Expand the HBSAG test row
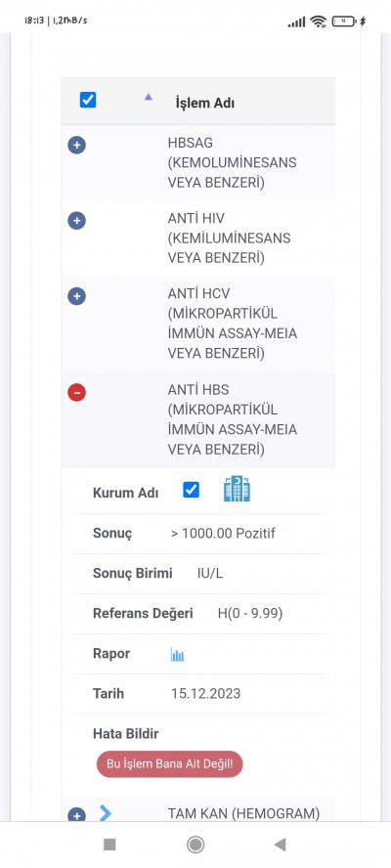The width and height of the screenshot is (391, 868). pyautogui.click(x=76, y=147)
